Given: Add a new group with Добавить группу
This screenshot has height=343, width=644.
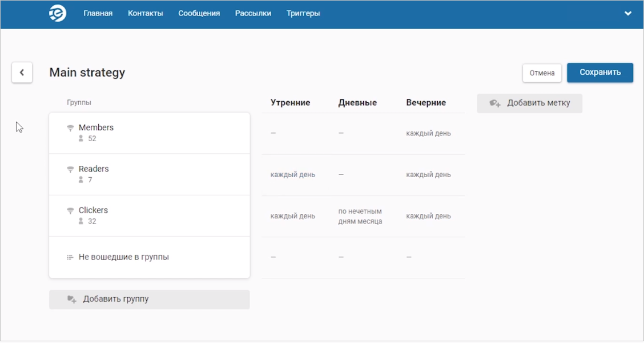Looking at the screenshot, I should [149, 299].
